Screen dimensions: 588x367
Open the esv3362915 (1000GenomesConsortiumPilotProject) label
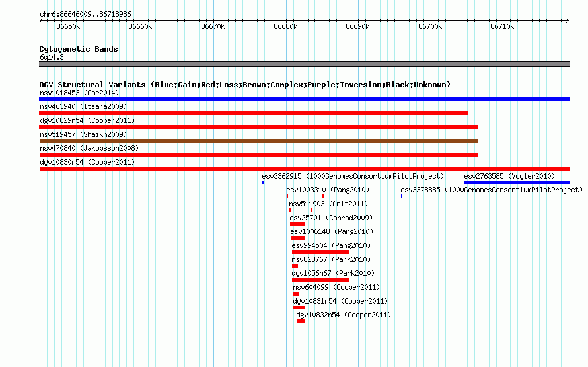click(x=353, y=176)
